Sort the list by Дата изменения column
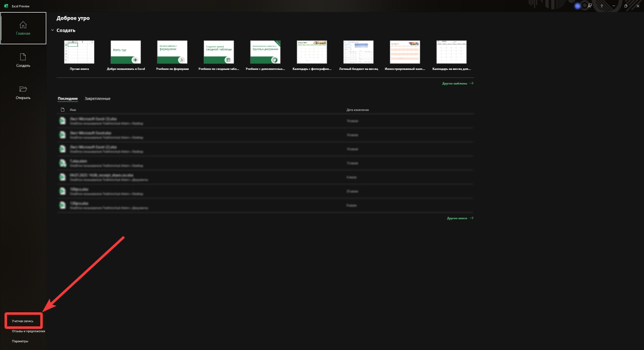Viewport: 644px width, 350px height. (358, 110)
